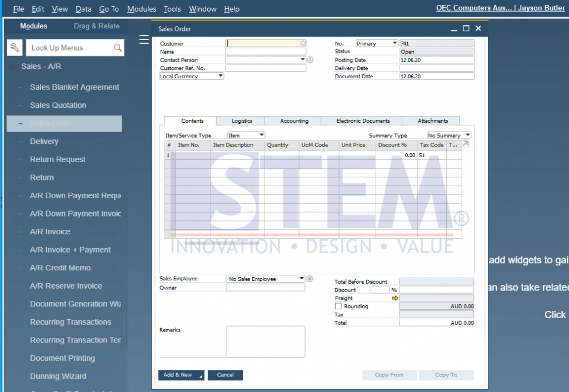Click the magnifier icon in Look Up Menus
Viewport: 569px width, 392px height.
pos(117,48)
